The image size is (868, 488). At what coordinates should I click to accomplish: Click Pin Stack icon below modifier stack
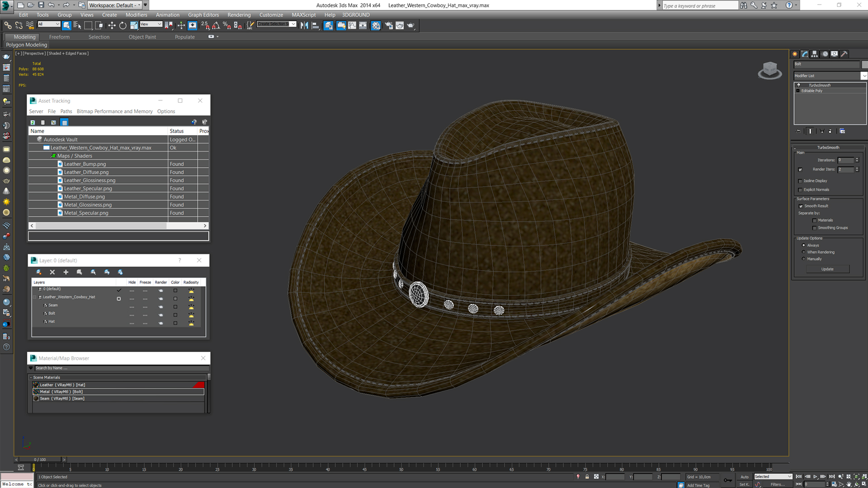tap(798, 131)
